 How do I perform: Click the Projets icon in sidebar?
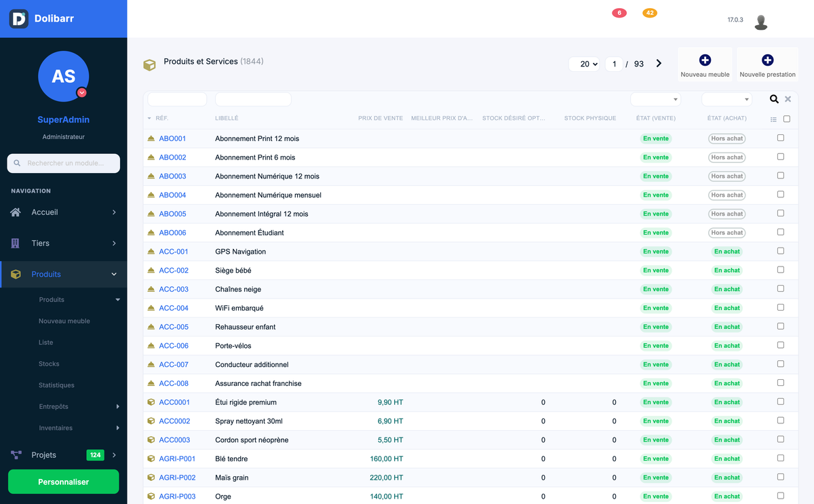[16, 455]
